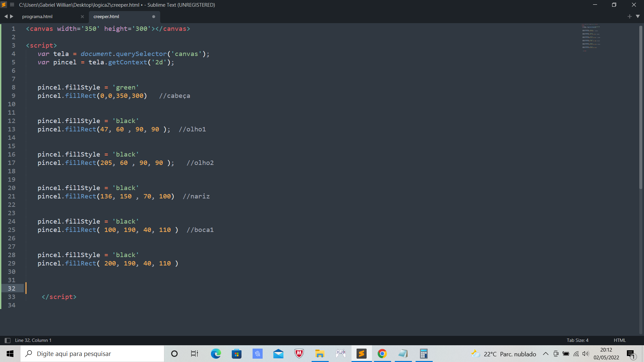Screen dimensions: 644x362
Task: Click the //boca1 comment
Action: point(200,230)
